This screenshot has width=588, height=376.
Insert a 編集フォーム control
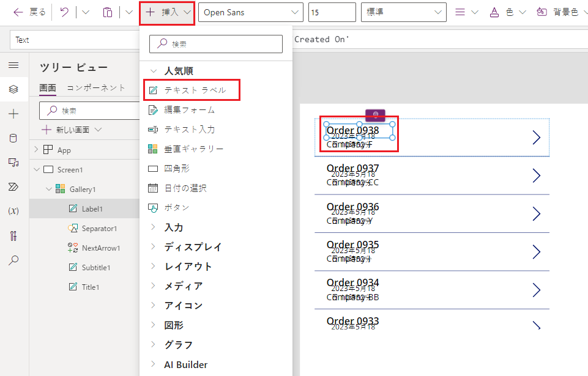point(182,110)
